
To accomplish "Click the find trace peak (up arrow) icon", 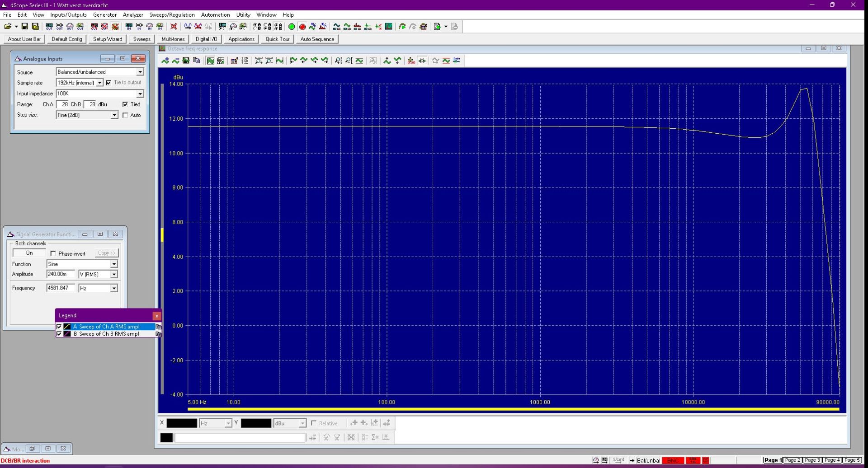I will (387, 61).
